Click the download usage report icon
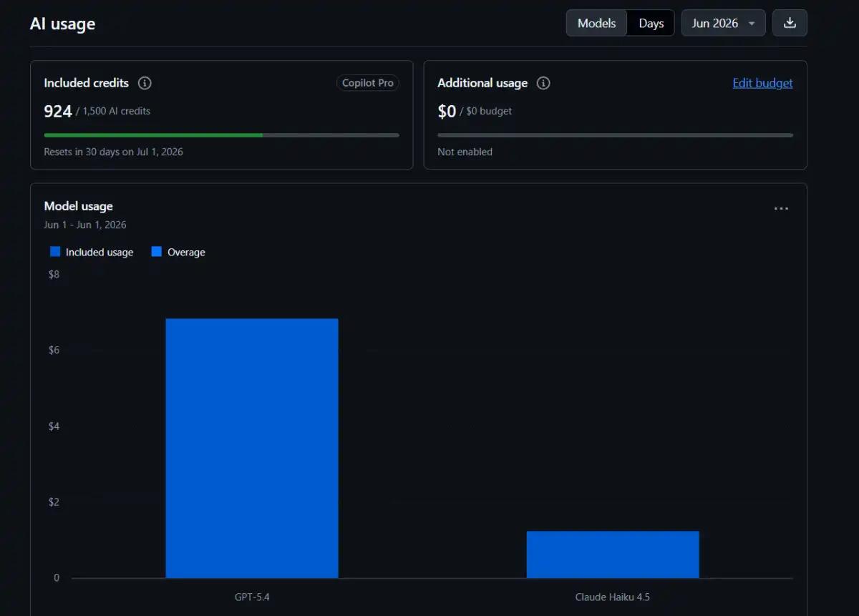Image resolution: width=859 pixels, height=616 pixels. [790, 23]
